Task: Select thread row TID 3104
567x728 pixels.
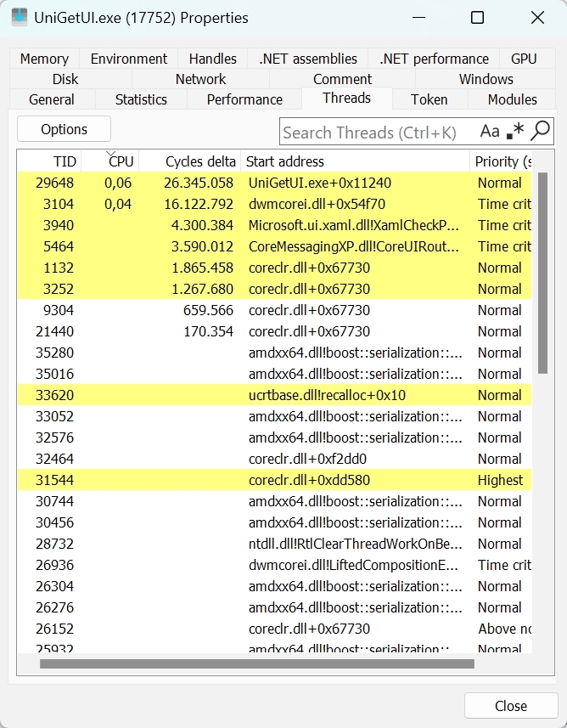Action: (x=275, y=204)
